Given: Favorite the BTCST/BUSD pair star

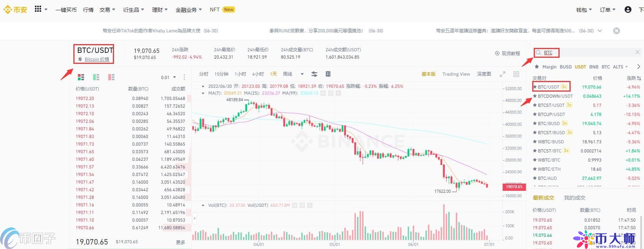Looking at the screenshot, I should pyautogui.click(x=535, y=133).
